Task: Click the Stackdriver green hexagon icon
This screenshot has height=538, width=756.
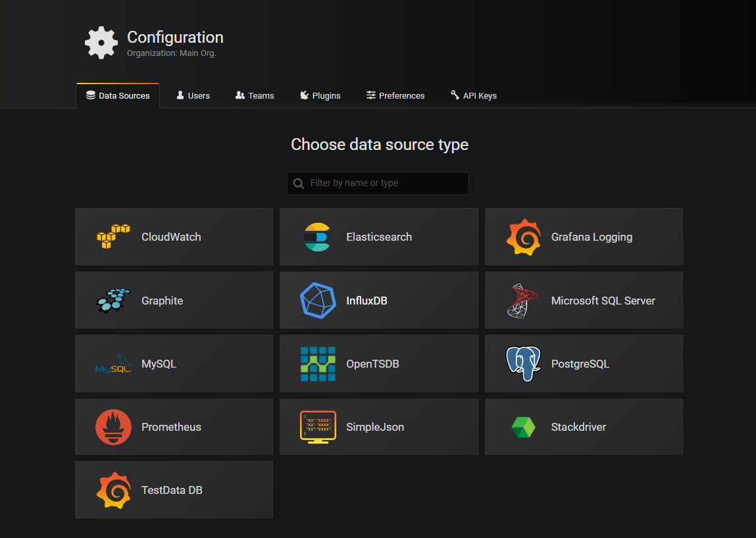Action: pos(523,427)
